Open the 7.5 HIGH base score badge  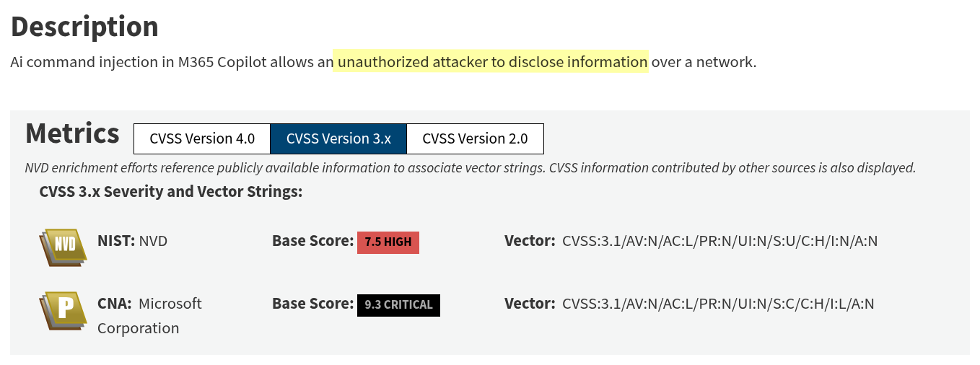pos(388,242)
